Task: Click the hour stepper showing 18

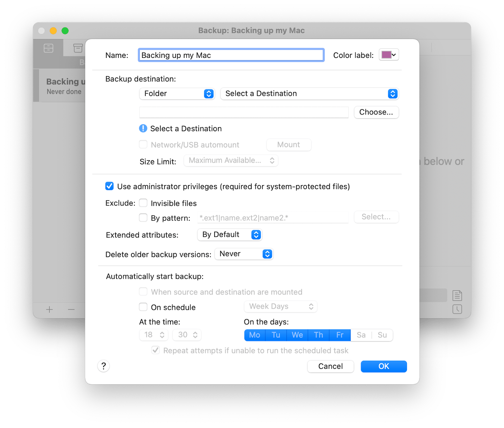Action: click(x=154, y=335)
